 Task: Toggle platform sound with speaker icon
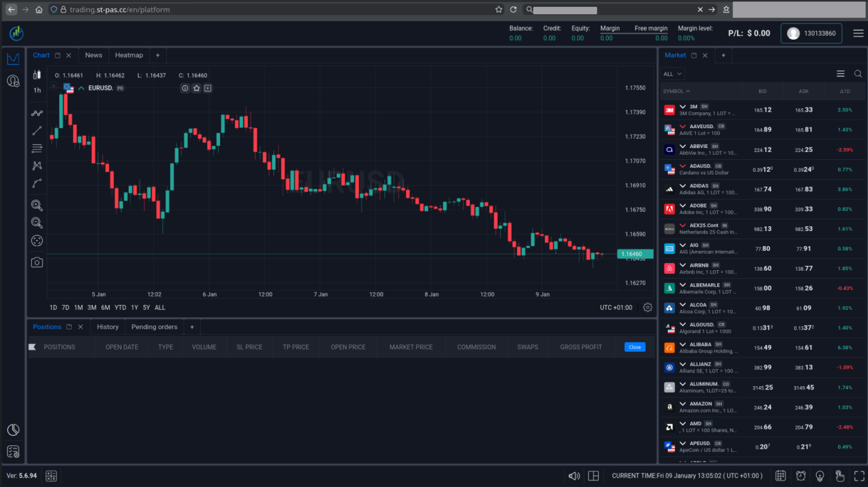point(574,476)
